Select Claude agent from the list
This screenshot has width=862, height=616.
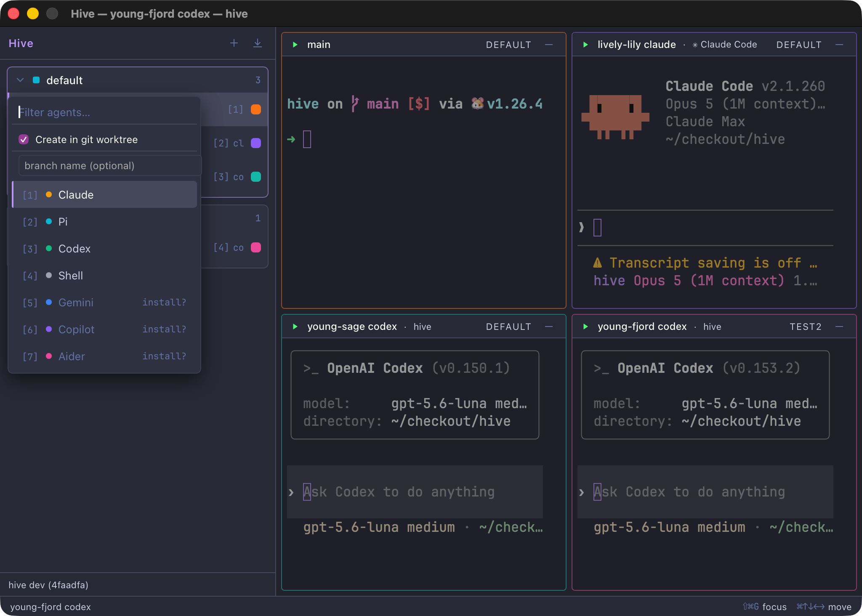(104, 194)
